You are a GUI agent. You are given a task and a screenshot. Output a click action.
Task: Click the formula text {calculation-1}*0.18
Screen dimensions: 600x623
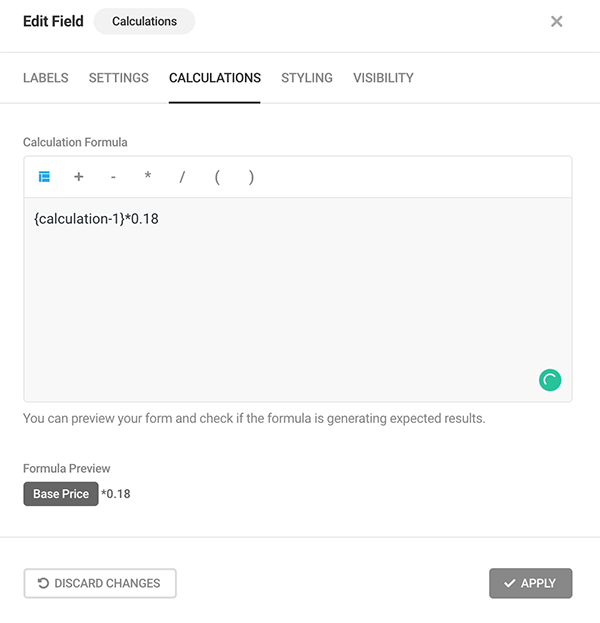(96, 218)
